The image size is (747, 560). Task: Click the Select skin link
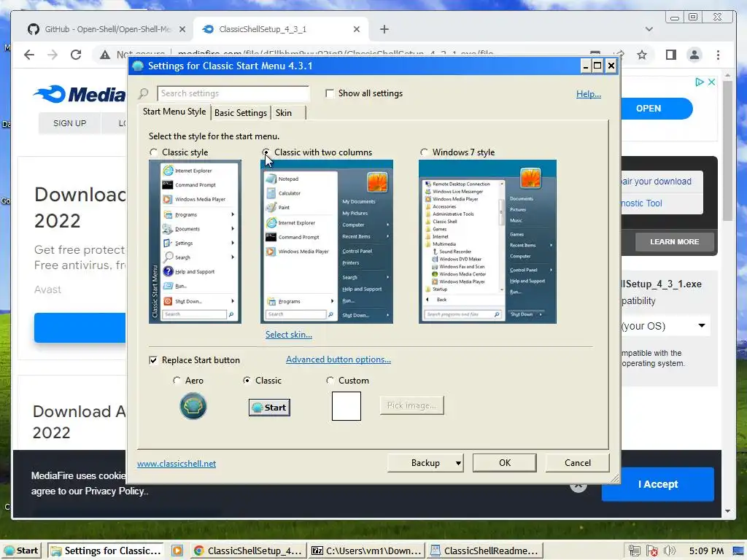(x=289, y=335)
